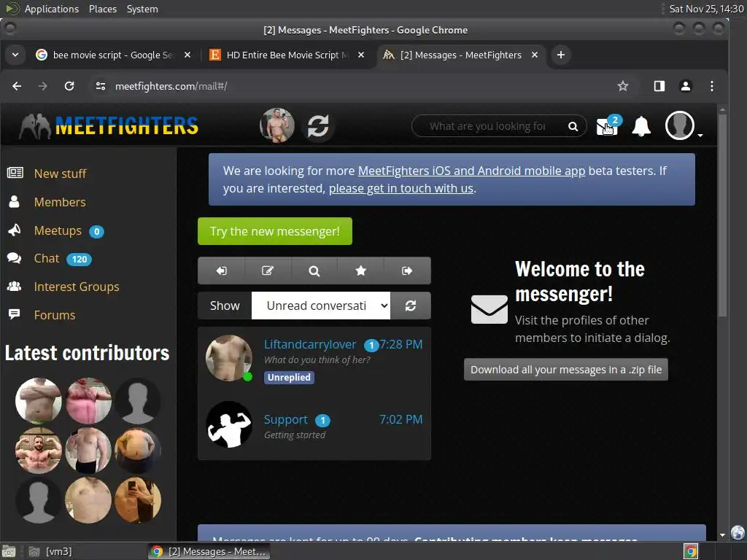747x560 pixels.
Task: Follow 'MeetFighters iOS and Android mobile app' link
Action: [471, 171]
